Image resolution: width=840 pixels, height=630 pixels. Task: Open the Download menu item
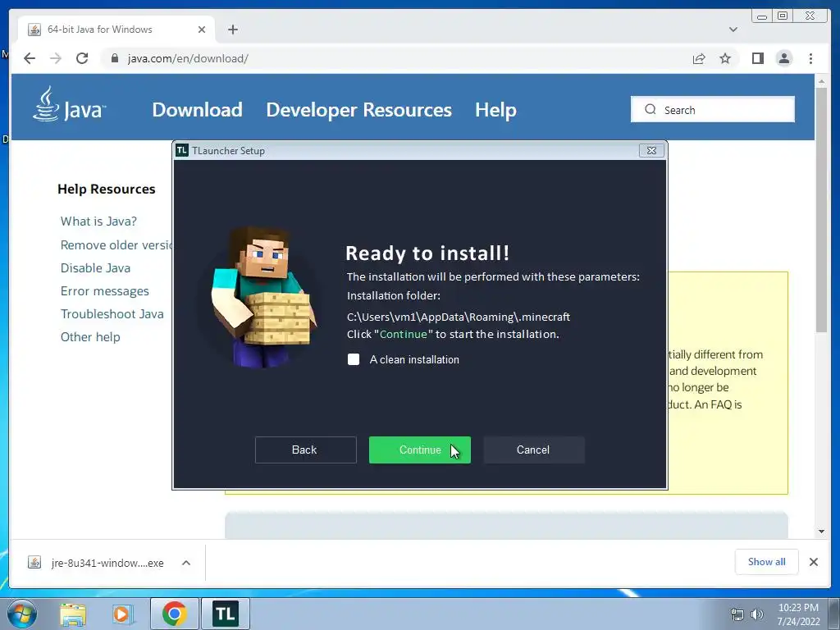[x=197, y=110]
